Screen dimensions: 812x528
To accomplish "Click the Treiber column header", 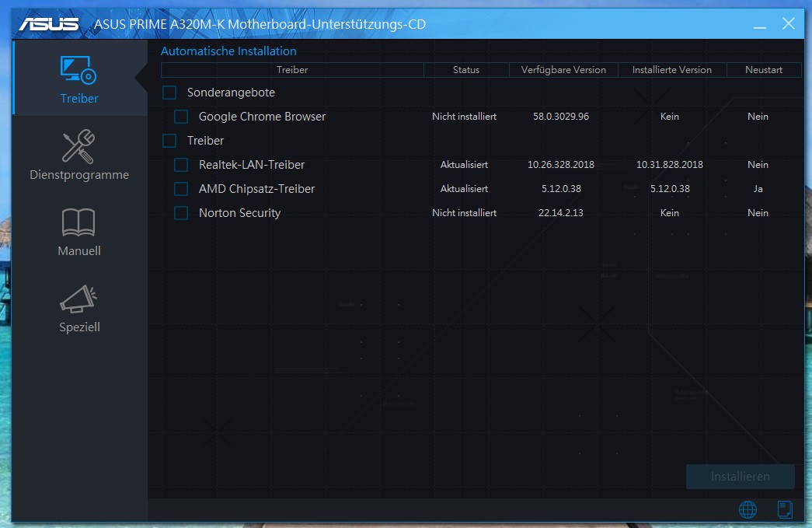I will tap(292, 70).
